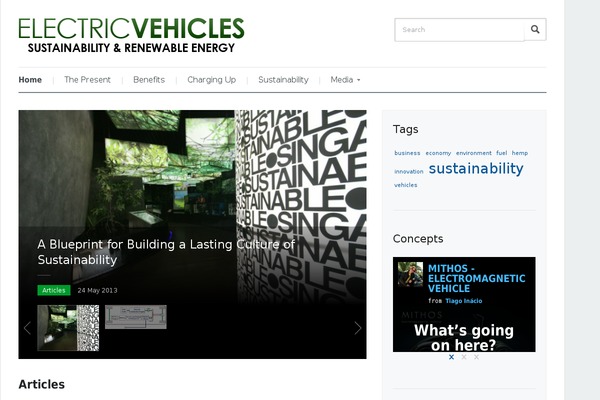Click the business tag
The height and width of the screenshot is (400, 600).
click(407, 153)
